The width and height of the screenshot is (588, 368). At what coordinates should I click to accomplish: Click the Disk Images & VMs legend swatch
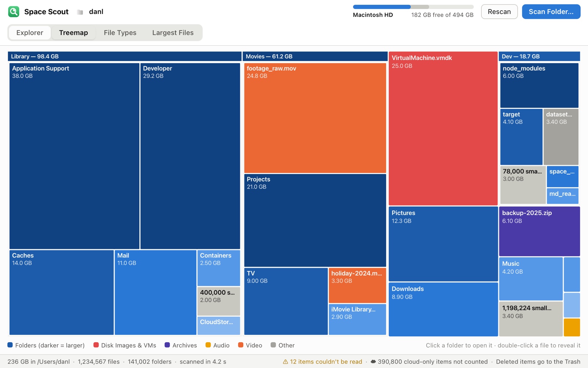96,345
